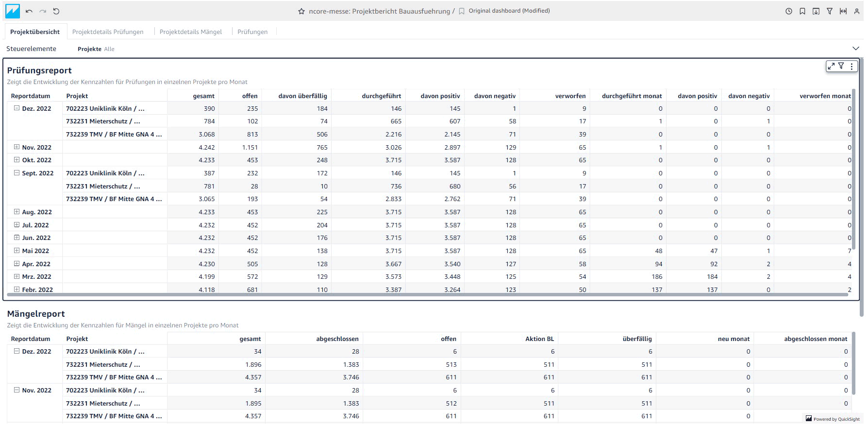Click the 'abgeschlossen monat' column header
The width and height of the screenshot is (868, 426).
click(816, 339)
